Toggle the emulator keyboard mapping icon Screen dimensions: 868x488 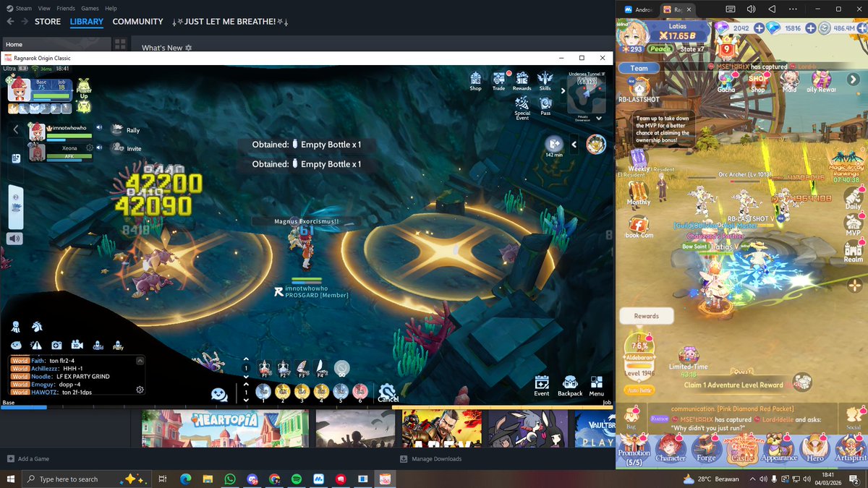point(731,9)
